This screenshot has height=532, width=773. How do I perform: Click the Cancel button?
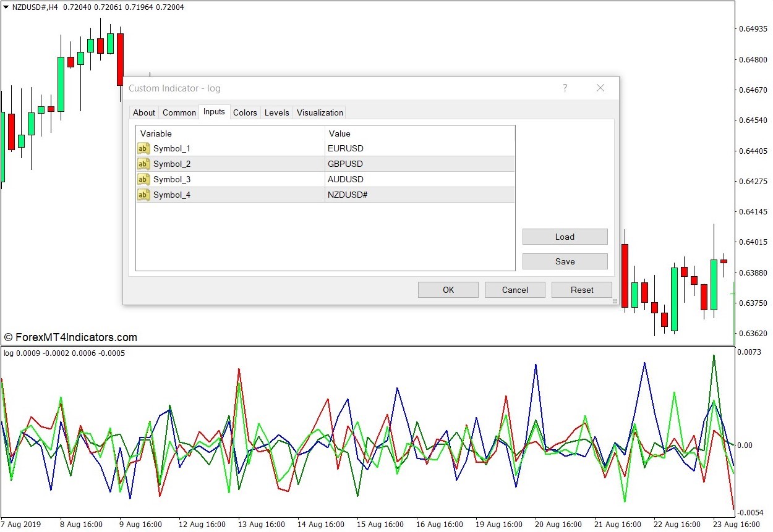(x=515, y=290)
